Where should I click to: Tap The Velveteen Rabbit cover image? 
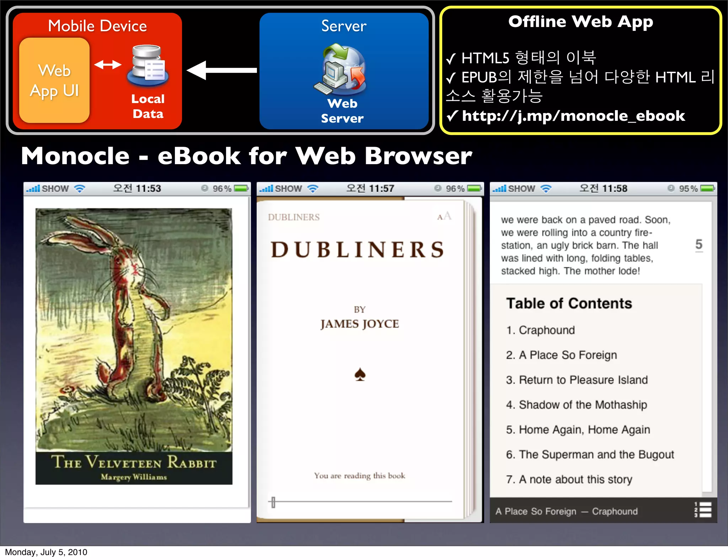tap(134, 346)
